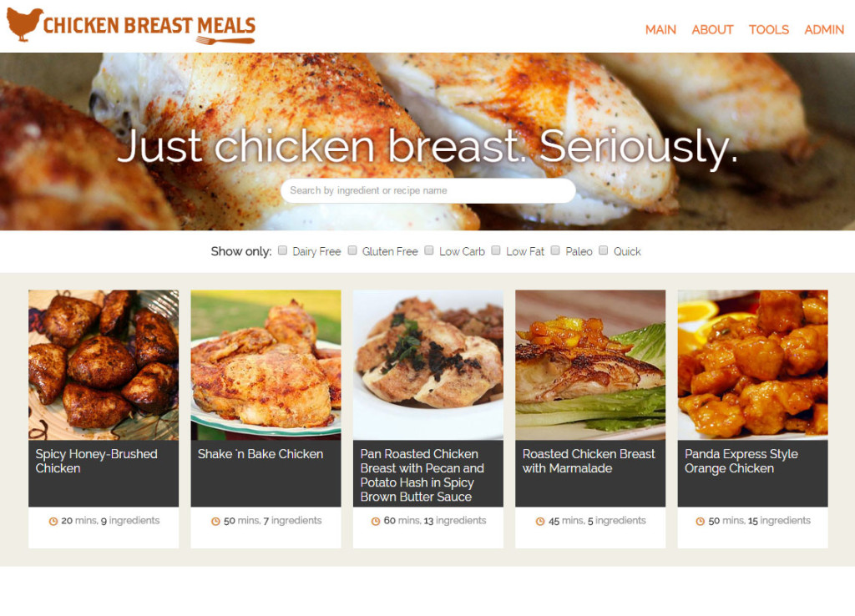
Task: Open the TOOLS menu item
Action: [x=768, y=29]
